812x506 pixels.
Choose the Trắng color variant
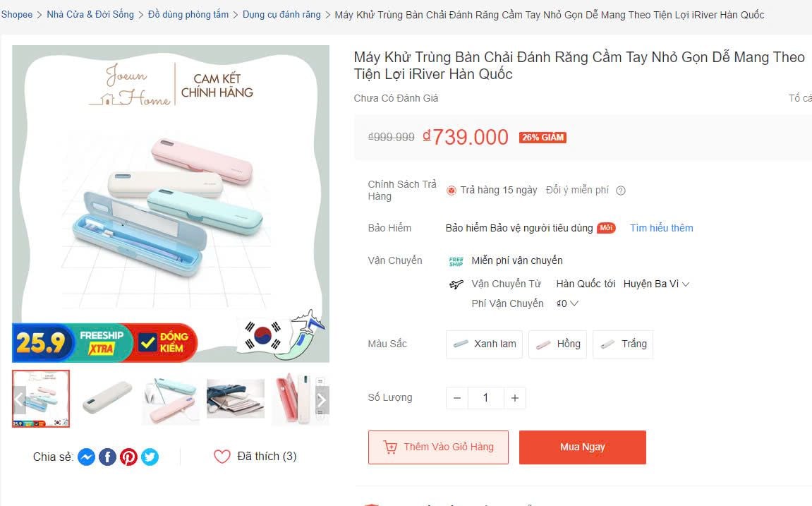(623, 344)
